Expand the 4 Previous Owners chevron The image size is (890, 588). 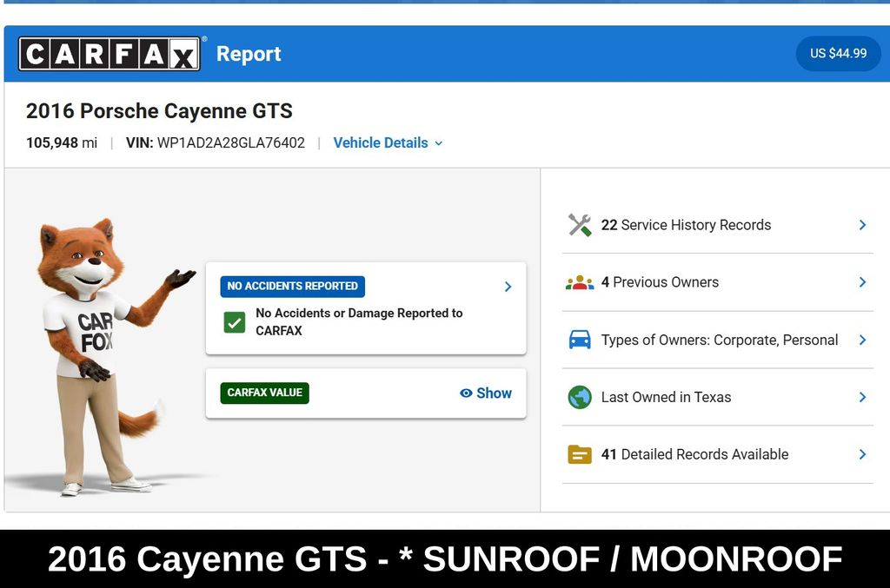point(862,282)
